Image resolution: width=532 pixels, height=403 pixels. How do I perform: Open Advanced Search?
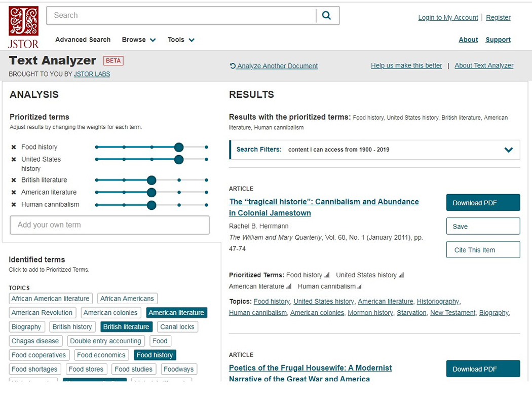click(x=83, y=40)
